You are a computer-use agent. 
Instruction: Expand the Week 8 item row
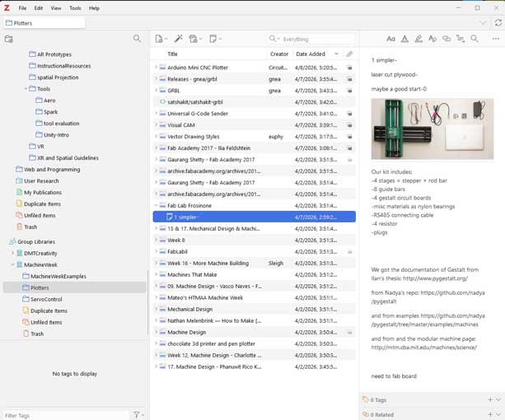coord(156,240)
